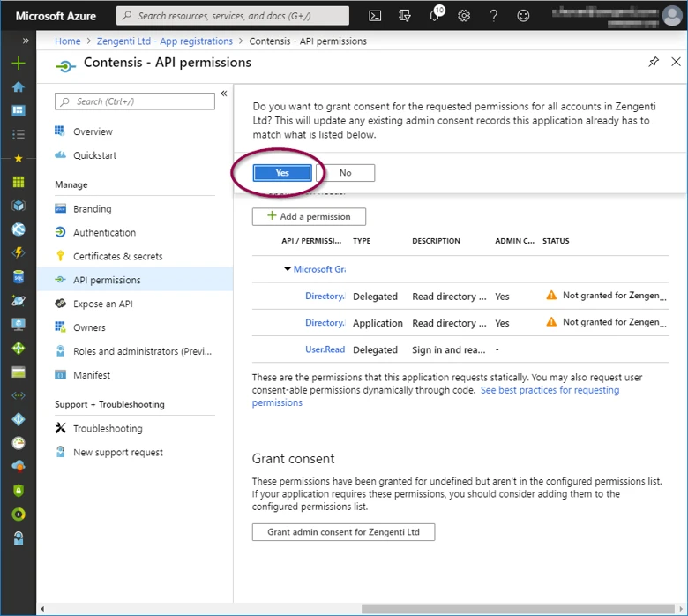Image resolution: width=688 pixels, height=616 pixels.
Task: Open Azure Cosmos DB planet icon
Action: [x=19, y=301]
